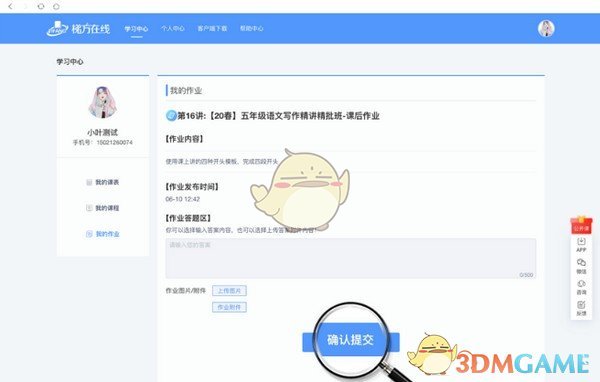Open the APP download icon in side toolbar

tap(581, 245)
